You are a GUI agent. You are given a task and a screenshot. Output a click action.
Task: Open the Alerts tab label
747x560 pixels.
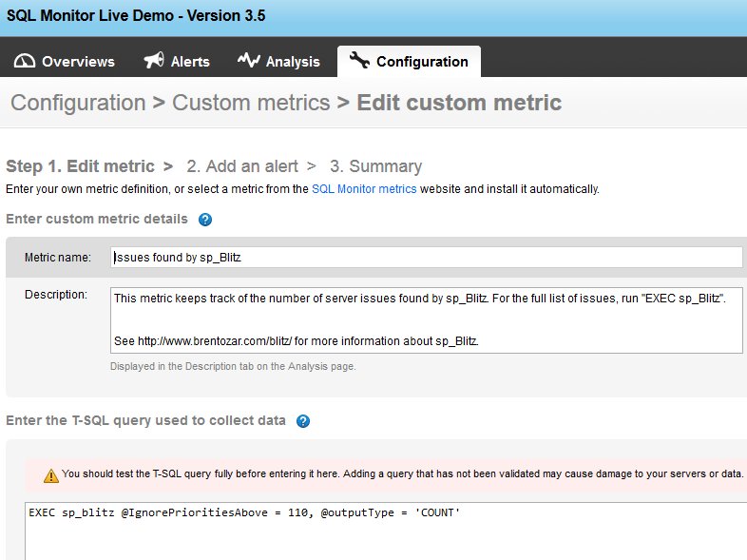point(190,62)
